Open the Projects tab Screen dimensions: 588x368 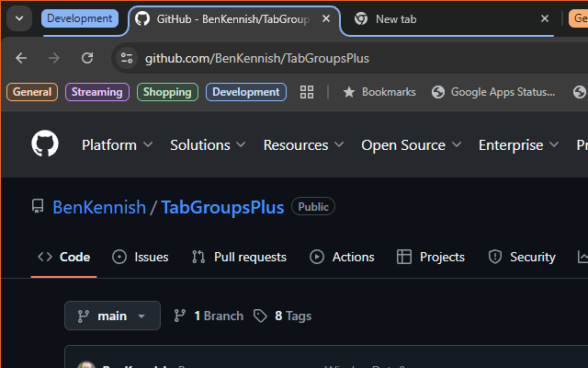tap(431, 258)
